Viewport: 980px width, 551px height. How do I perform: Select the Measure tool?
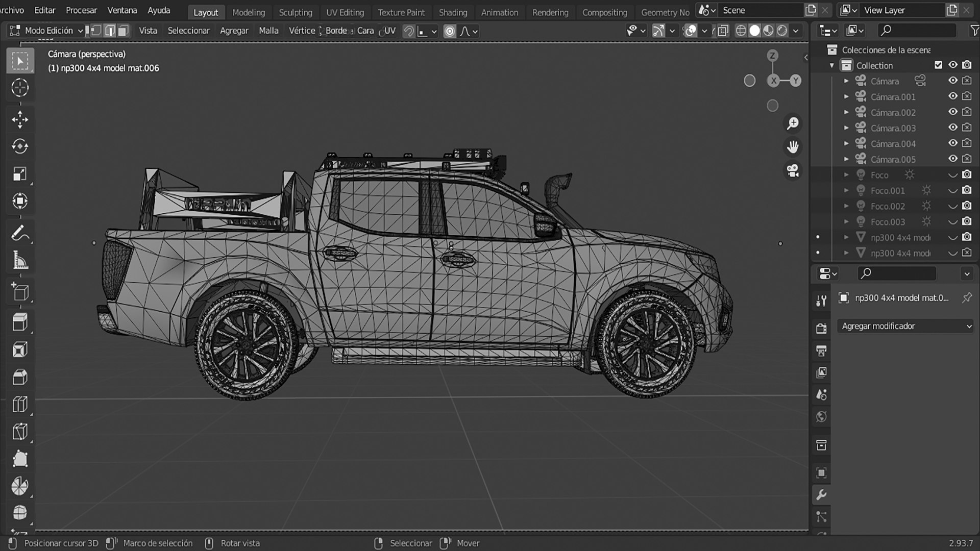(20, 261)
